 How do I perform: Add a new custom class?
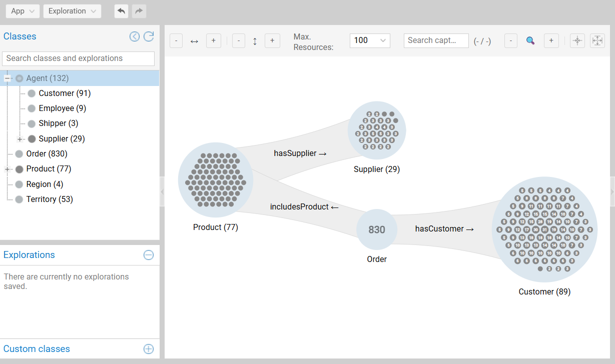point(149,349)
